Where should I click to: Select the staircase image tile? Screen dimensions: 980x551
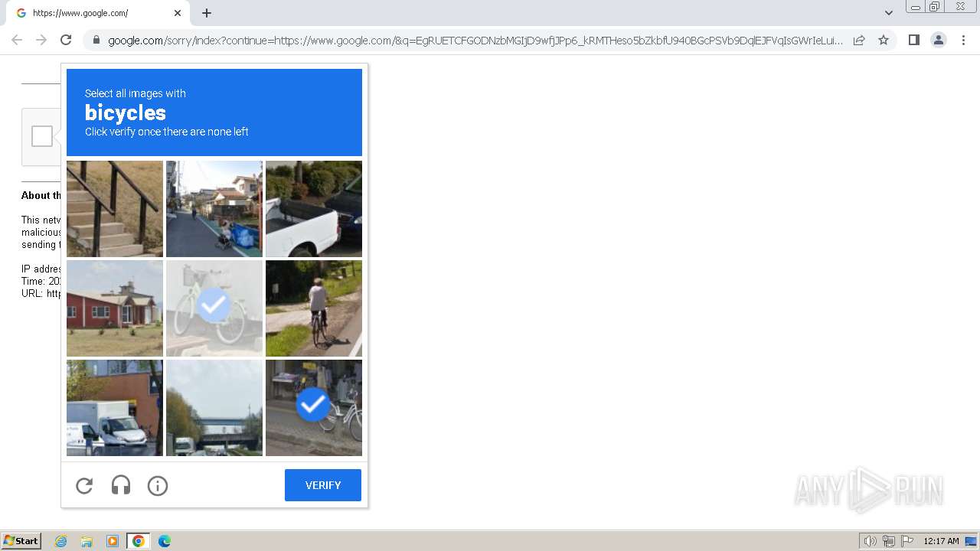pos(115,209)
